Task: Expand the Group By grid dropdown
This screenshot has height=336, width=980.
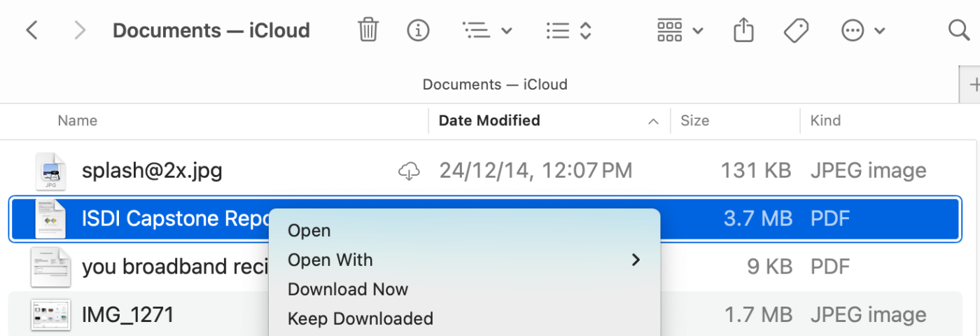Action: (679, 30)
